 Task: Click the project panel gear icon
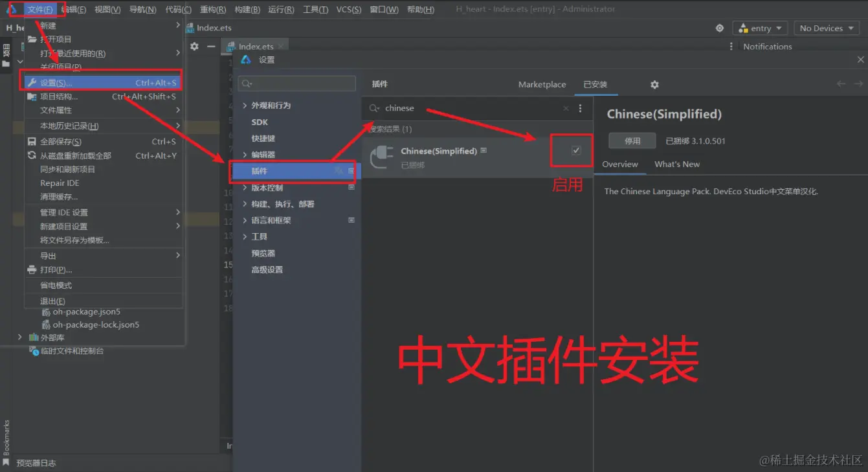click(x=194, y=47)
